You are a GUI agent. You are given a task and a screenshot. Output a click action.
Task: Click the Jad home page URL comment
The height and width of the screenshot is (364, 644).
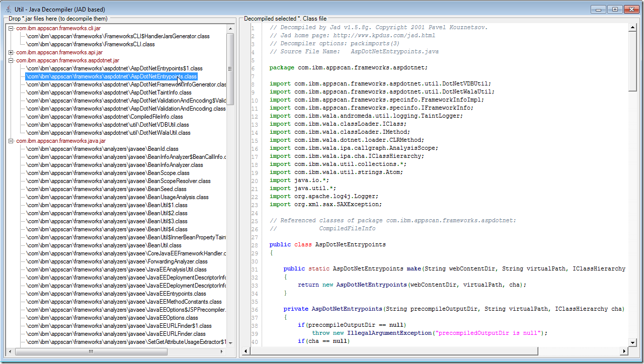click(352, 35)
